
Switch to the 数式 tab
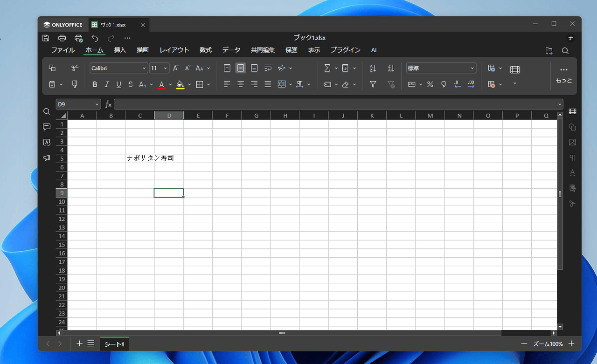[x=206, y=50]
